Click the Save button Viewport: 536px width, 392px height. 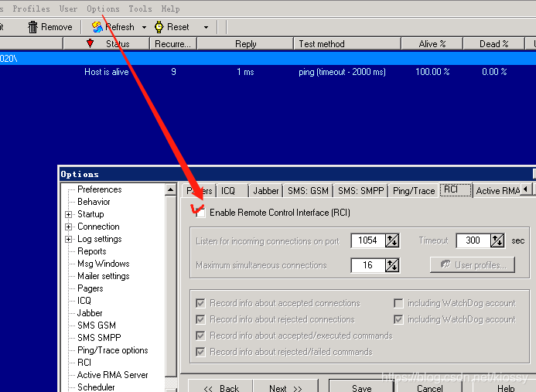[x=362, y=386]
